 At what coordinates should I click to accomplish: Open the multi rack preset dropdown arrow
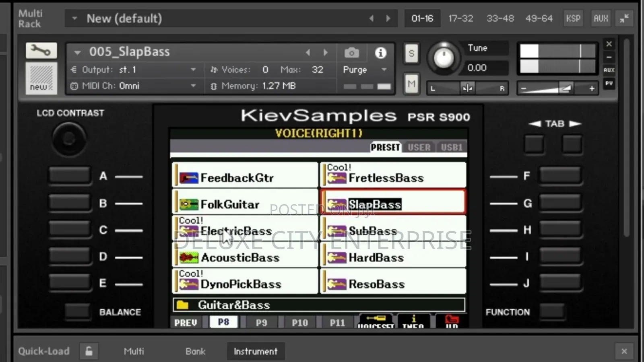pyautogui.click(x=74, y=19)
